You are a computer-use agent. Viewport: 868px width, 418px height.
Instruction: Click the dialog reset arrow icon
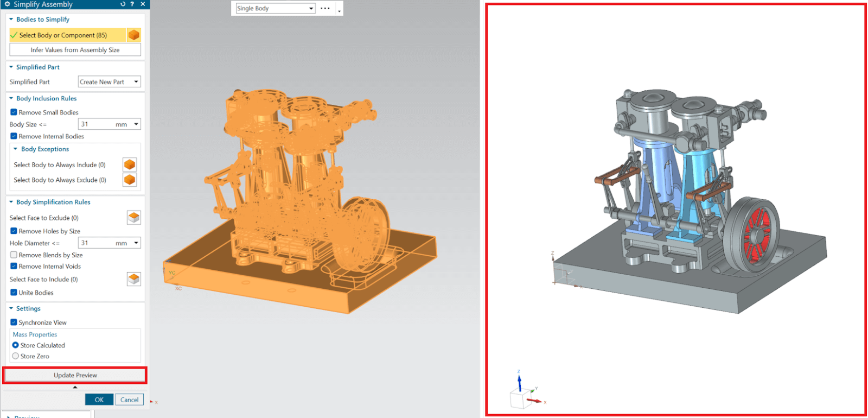123,4
